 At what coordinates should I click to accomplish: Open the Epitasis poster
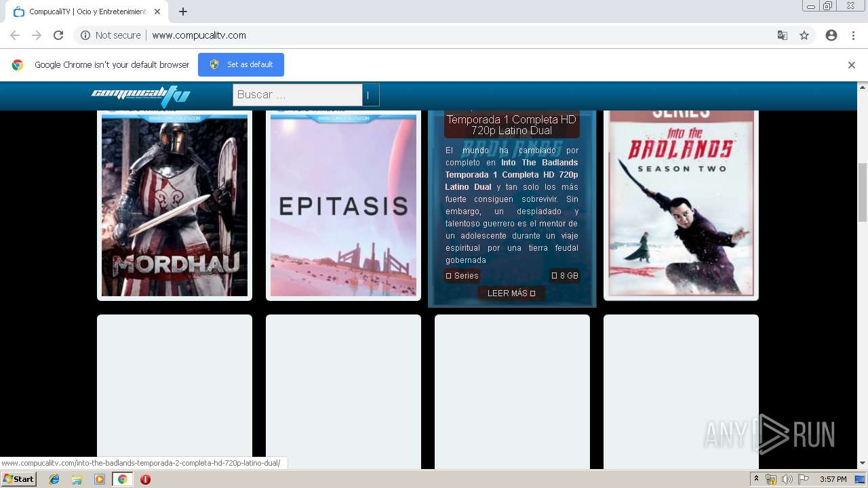tap(343, 205)
